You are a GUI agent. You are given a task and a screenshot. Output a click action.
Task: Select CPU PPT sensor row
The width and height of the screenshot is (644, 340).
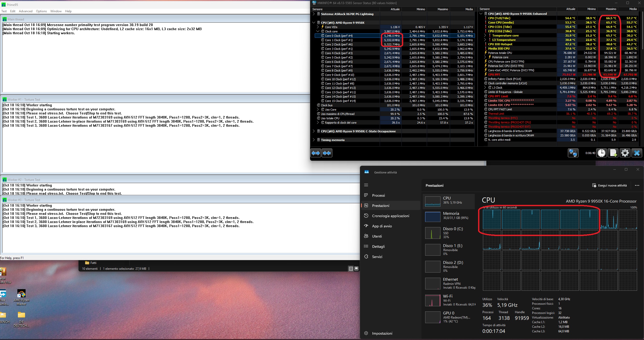click(559, 75)
